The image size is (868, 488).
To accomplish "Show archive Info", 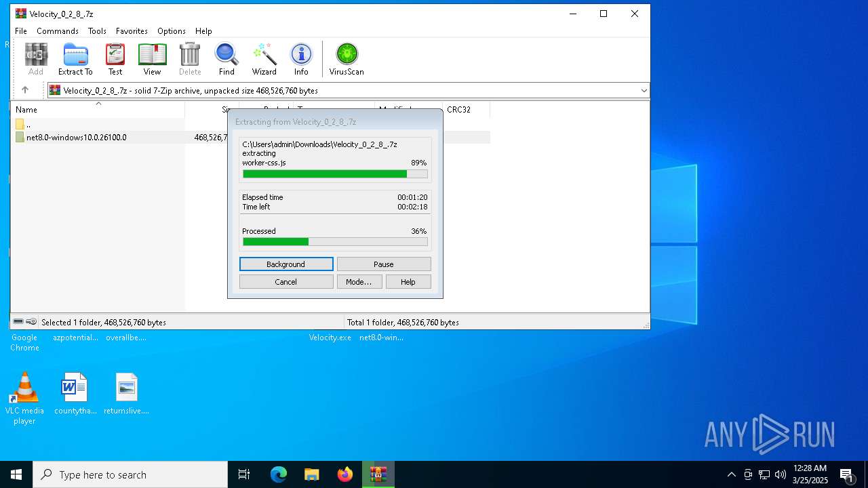I will (x=301, y=60).
